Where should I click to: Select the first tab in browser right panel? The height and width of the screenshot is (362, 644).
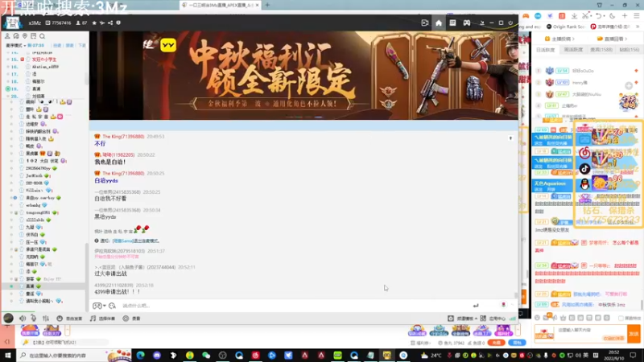tap(546, 50)
